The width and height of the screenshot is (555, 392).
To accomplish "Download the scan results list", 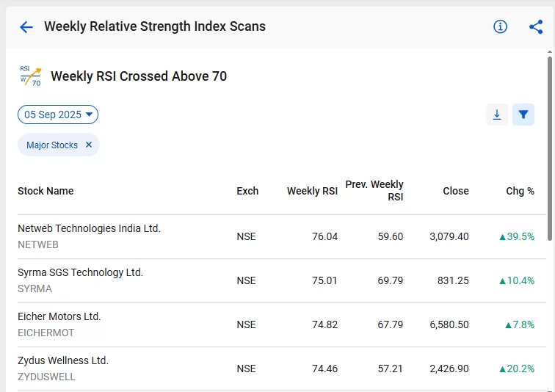I will click(497, 115).
